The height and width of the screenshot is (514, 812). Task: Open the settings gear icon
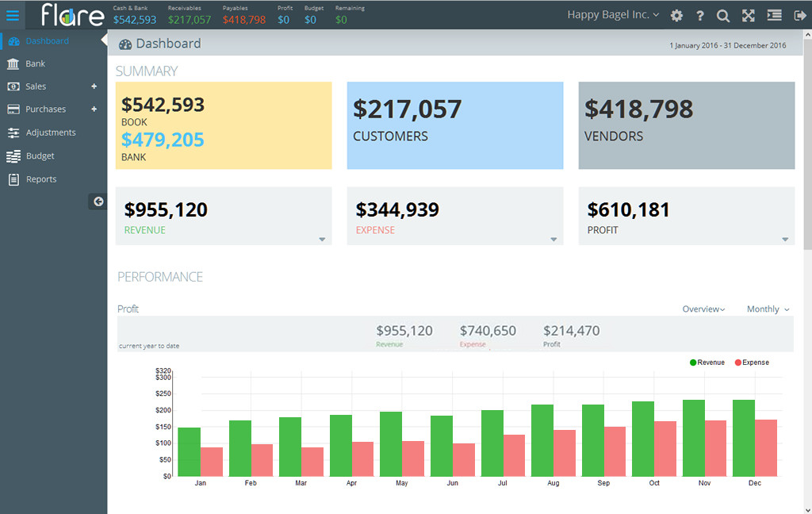tap(676, 16)
